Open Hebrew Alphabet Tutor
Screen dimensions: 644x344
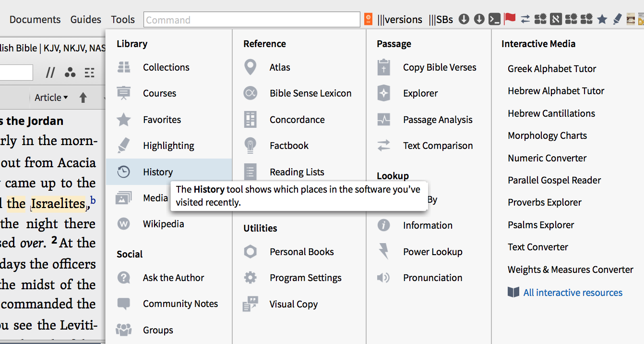coord(556,91)
